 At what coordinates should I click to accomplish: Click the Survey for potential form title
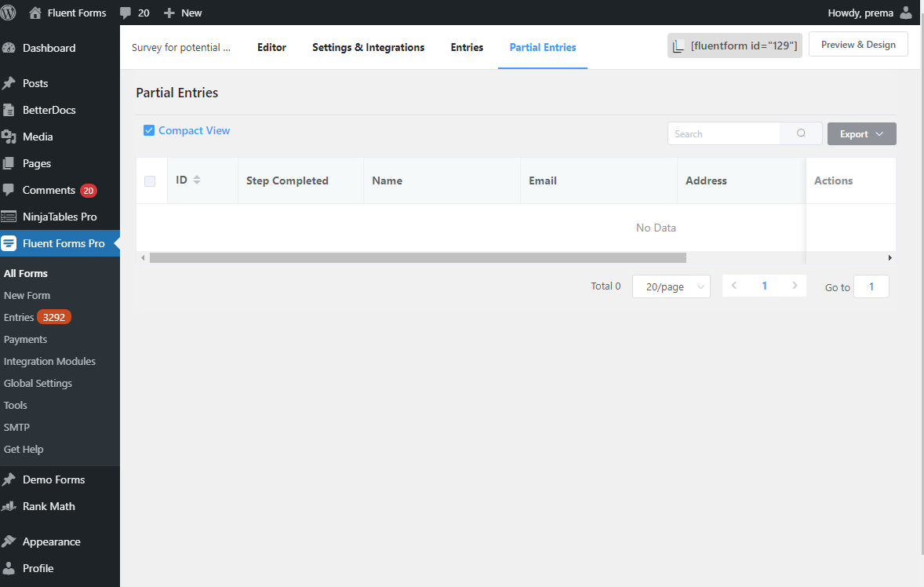pyautogui.click(x=181, y=47)
